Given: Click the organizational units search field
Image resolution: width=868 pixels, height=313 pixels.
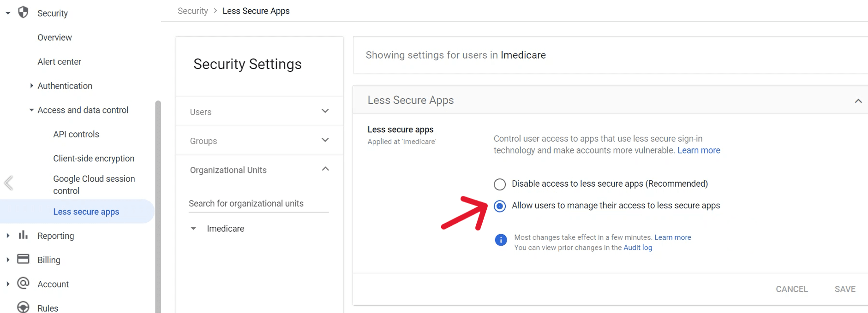Looking at the screenshot, I should pos(258,203).
